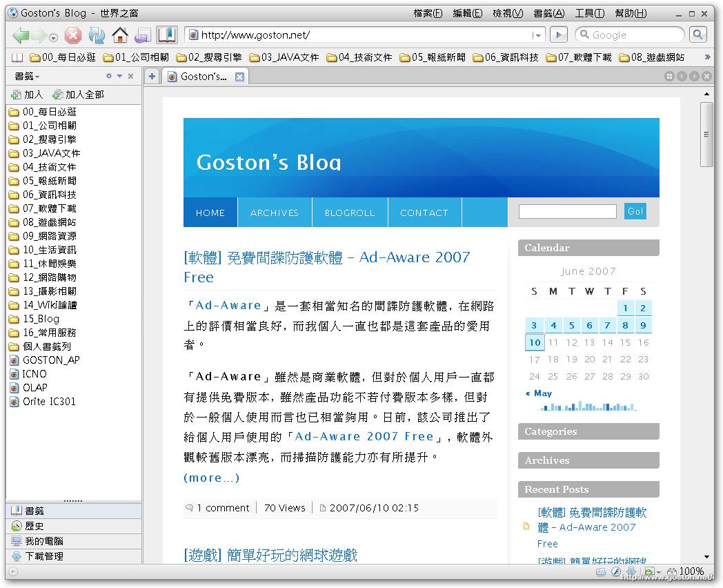
Task: Click the Flash icon in status bar
Action: pos(616,572)
